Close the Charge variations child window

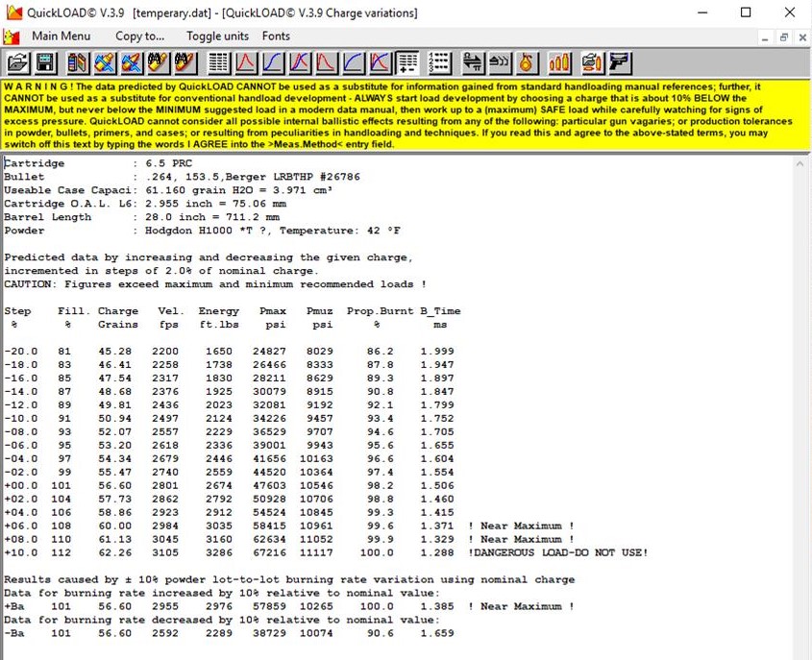802,37
